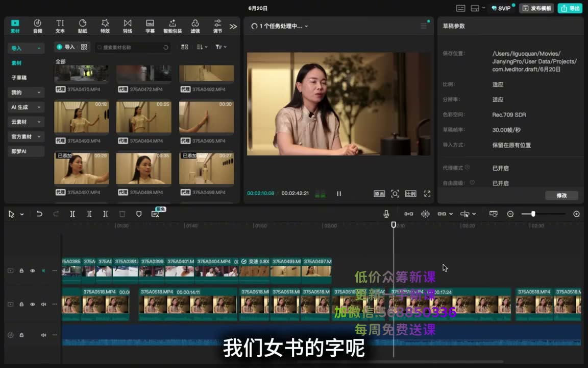Click the 比例 aspect ratio button in preview
588x368 pixels.
coord(410,194)
